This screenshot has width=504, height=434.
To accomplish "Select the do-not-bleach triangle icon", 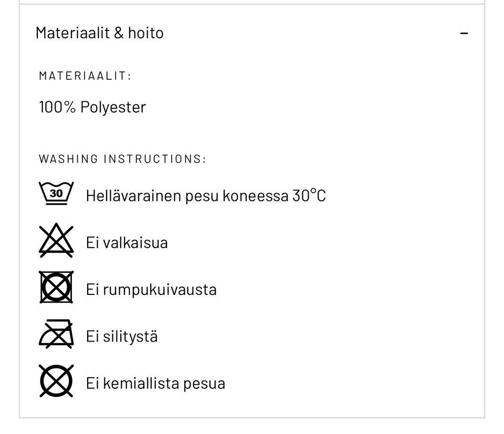I will 56,239.
